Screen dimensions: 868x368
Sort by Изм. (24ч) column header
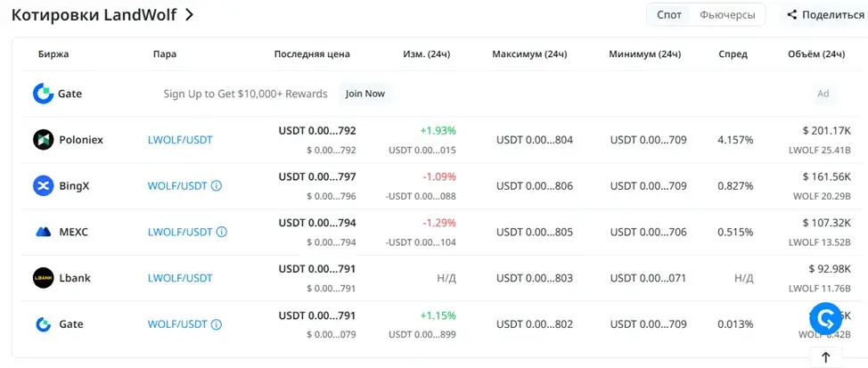pos(426,54)
